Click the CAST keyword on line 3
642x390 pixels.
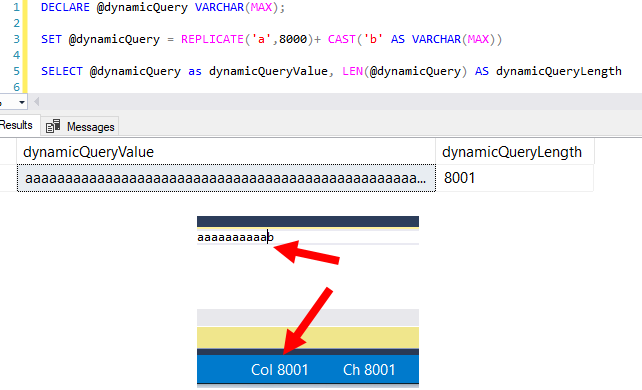341,39
